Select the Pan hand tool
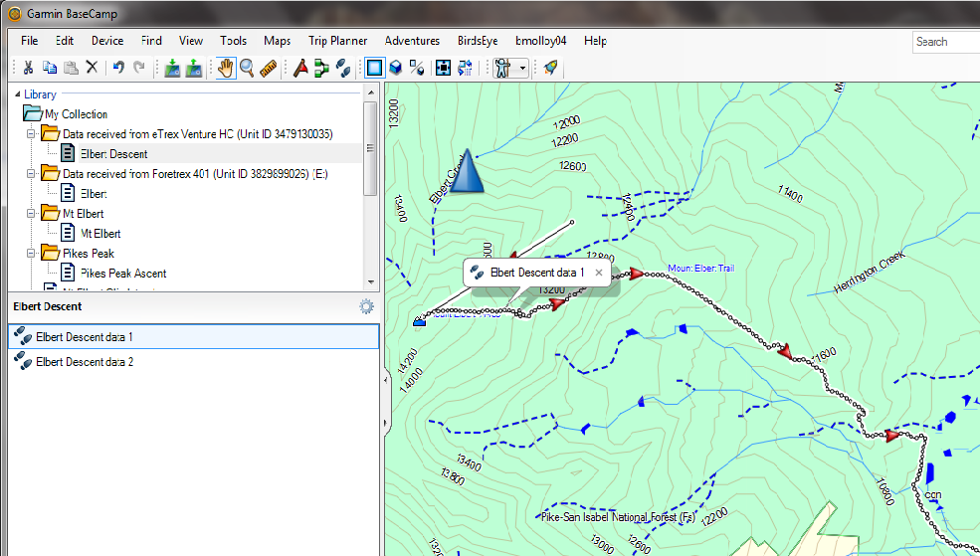Viewport: 980px width, 556px height. tap(226, 68)
